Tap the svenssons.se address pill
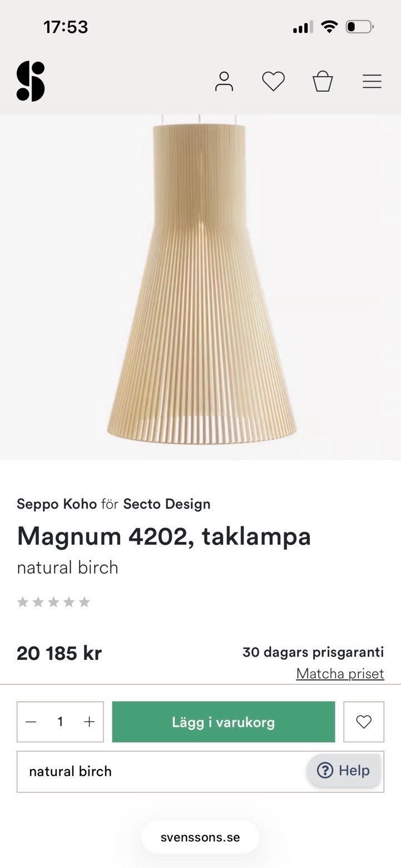The height and width of the screenshot is (868, 401). coord(200,837)
